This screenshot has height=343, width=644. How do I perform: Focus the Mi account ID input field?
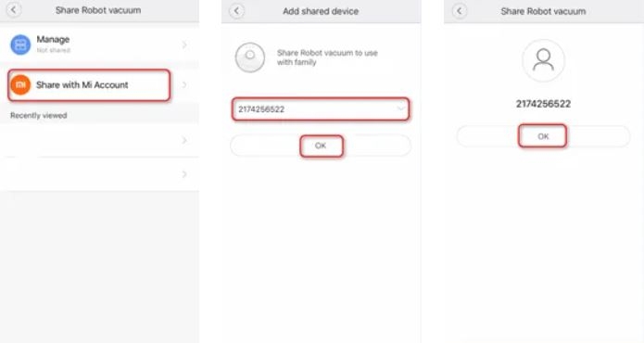point(321,109)
